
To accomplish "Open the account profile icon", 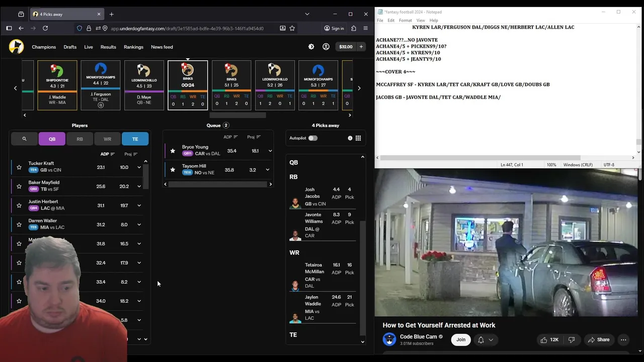I will 326,47.
